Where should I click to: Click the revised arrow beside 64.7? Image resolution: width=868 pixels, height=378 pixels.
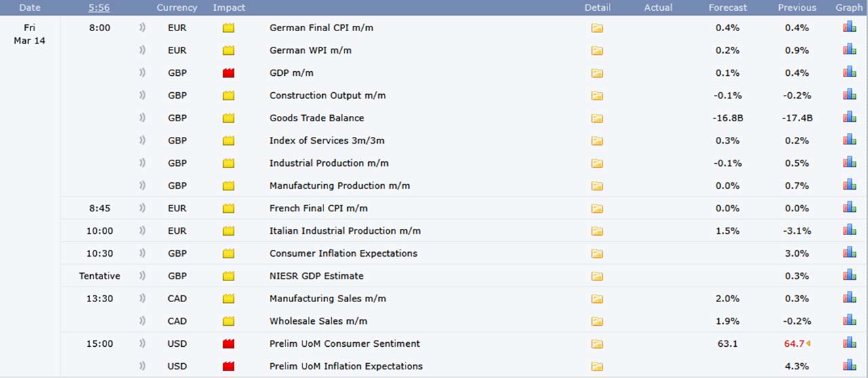[x=808, y=343]
